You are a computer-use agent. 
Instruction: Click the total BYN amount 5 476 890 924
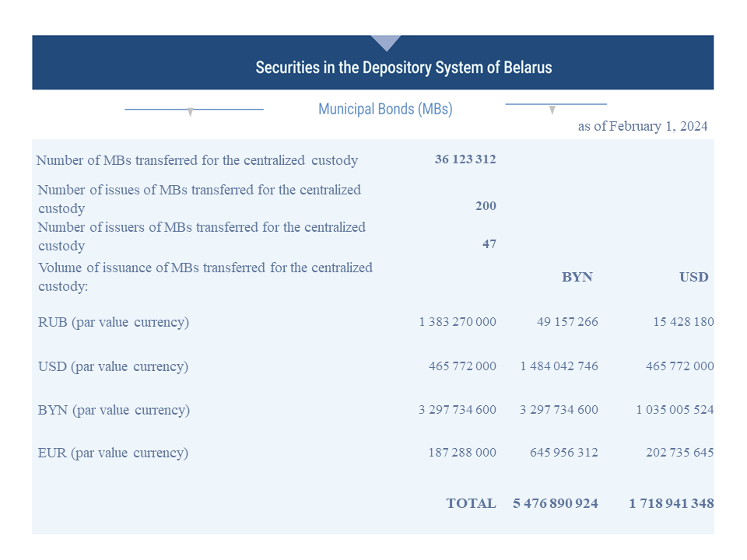[x=556, y=503]
